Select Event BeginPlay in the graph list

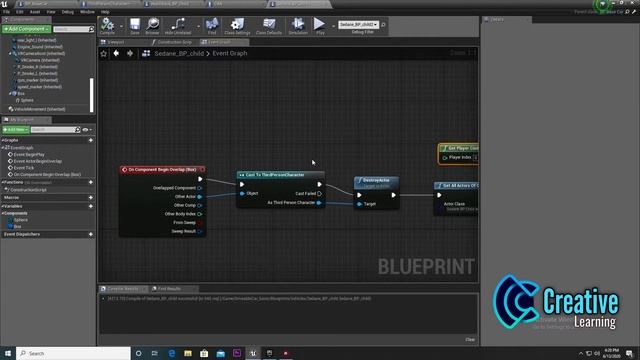click(x=29, y=155)
